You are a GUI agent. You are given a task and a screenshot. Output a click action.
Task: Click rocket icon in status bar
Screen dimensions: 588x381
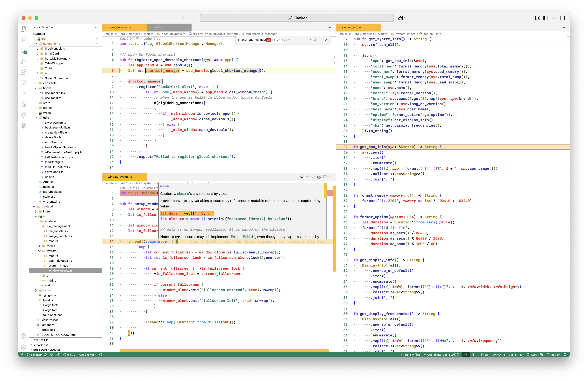pos(58,355)
